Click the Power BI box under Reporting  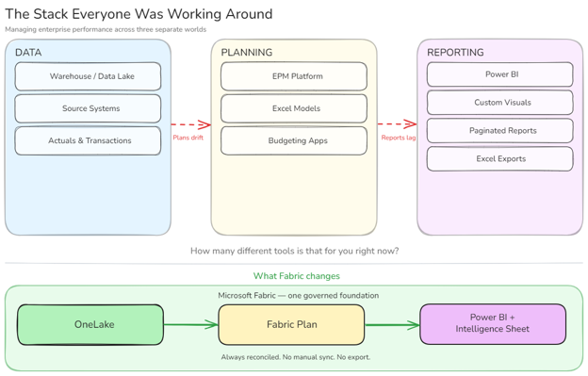coord(499,74)
